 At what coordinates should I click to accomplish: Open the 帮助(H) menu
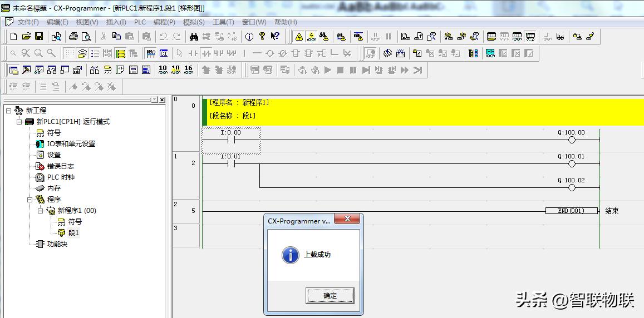[286, 22]
